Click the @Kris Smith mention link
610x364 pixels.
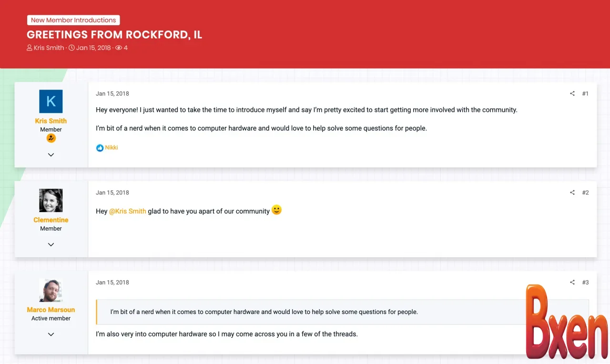point(128,211)
